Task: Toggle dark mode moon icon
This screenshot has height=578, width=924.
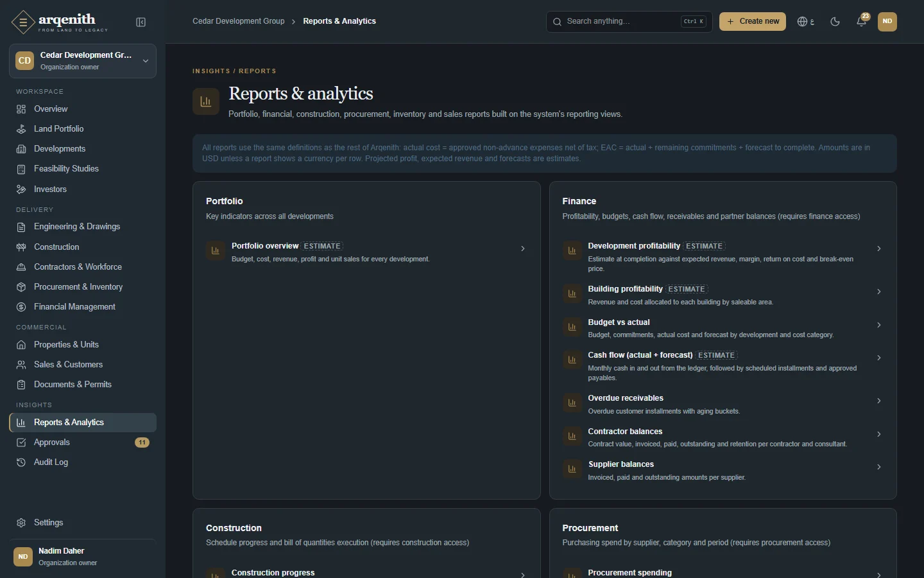Action: 835,22
